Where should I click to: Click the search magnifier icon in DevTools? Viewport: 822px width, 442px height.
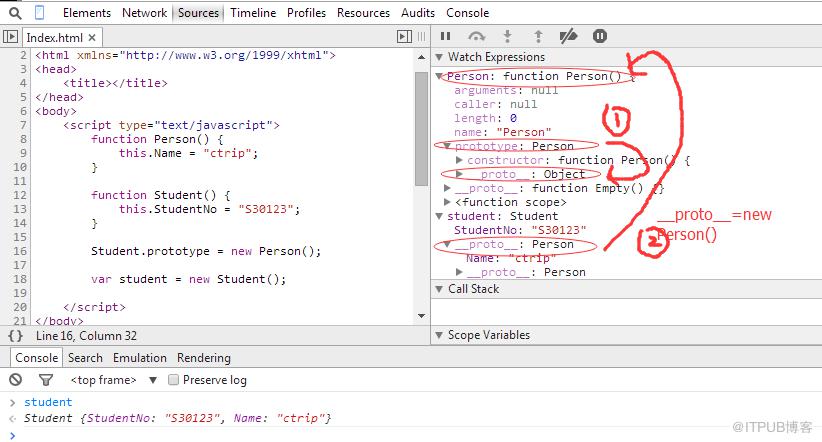pos(15,13)
